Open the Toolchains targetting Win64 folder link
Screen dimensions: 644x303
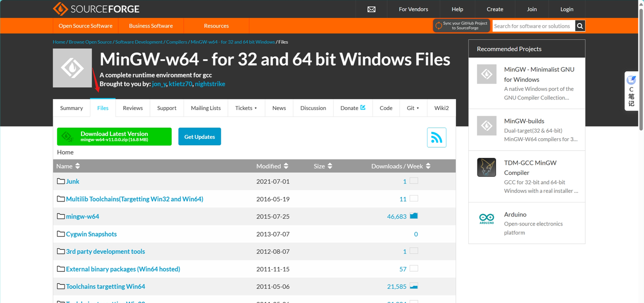106,286
